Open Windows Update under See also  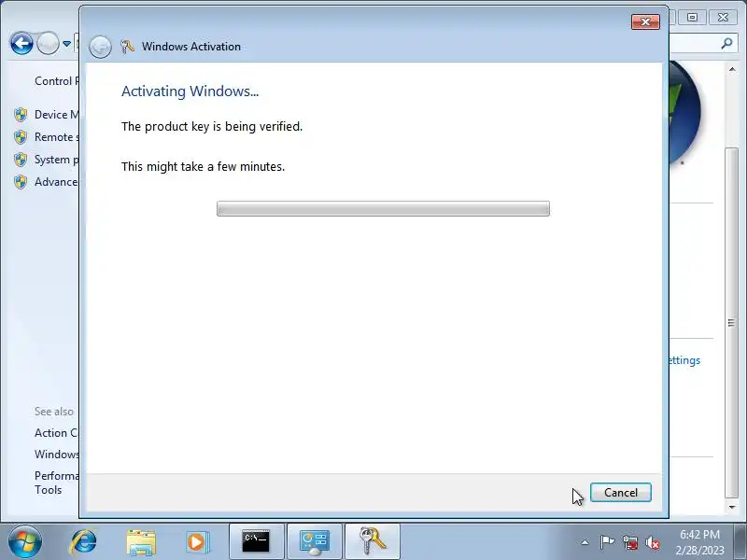[57, 455]
